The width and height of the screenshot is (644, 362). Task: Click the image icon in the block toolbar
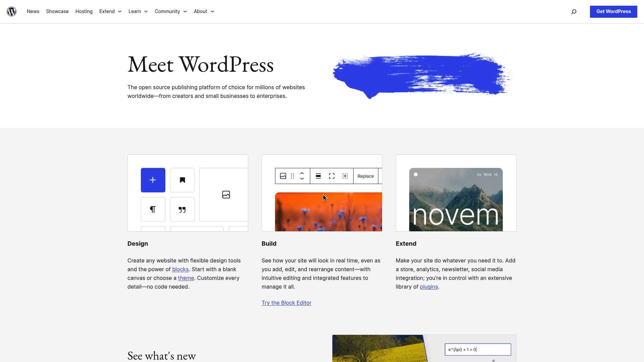pyautogui.click(x=283, y=176)
